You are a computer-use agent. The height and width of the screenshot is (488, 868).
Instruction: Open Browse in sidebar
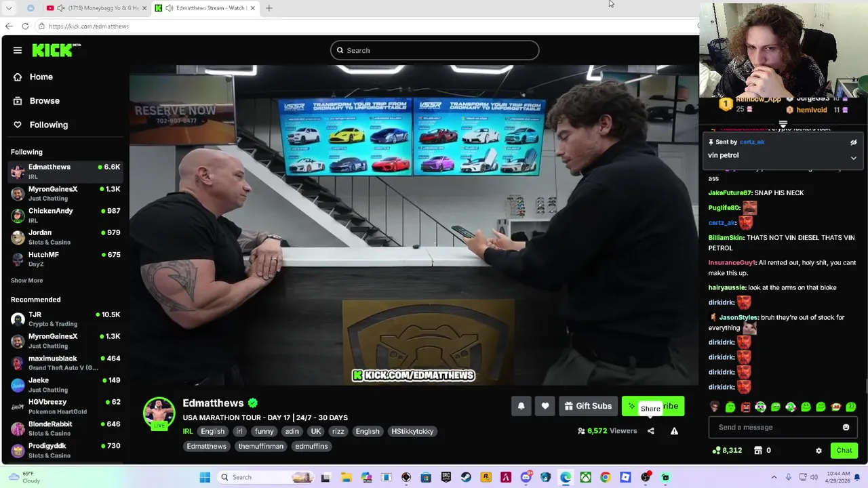37,100
